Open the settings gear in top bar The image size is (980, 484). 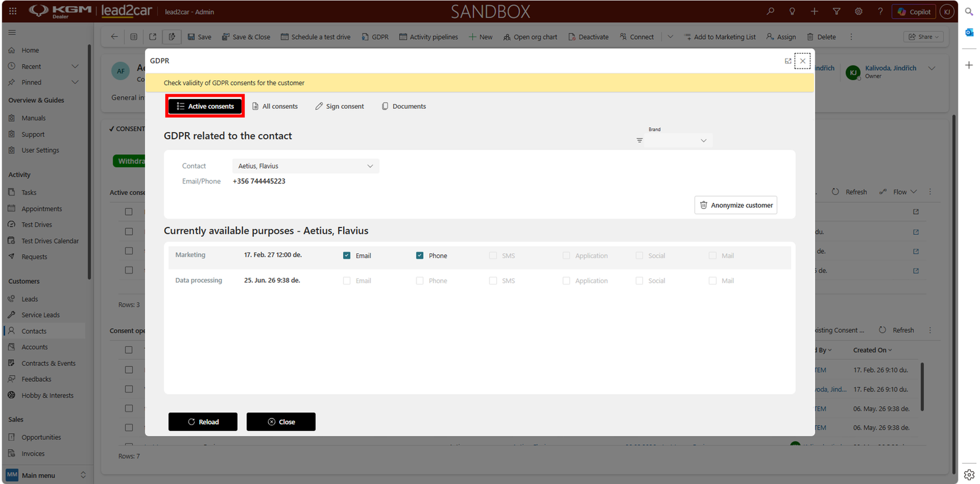click(858, 11)
